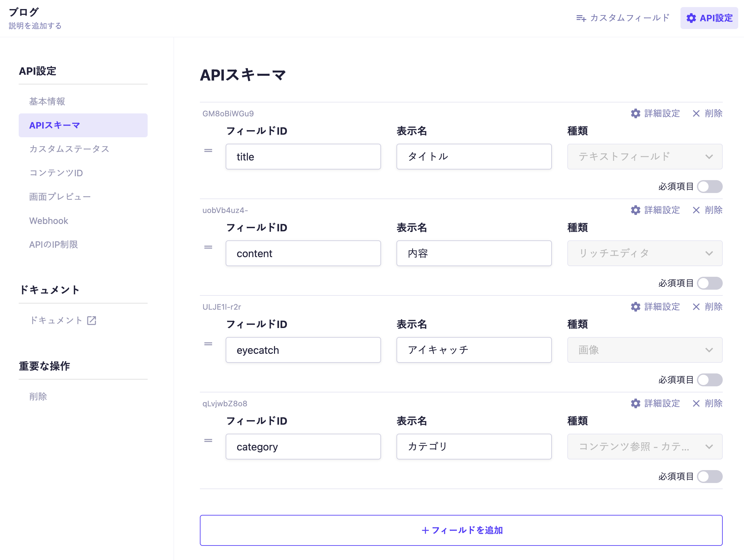
Task: Expand the リッチエディタ type dropdown
Action: (644, 253)
